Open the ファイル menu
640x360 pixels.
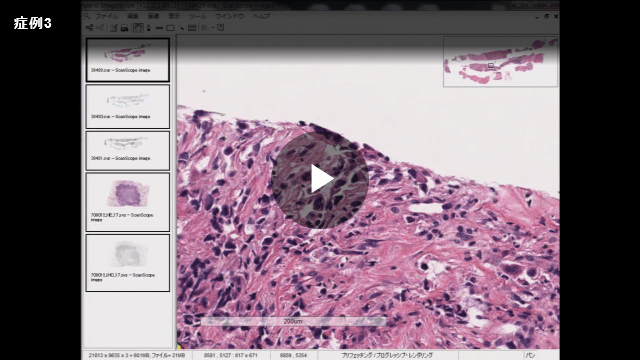(x=107, y=16)
